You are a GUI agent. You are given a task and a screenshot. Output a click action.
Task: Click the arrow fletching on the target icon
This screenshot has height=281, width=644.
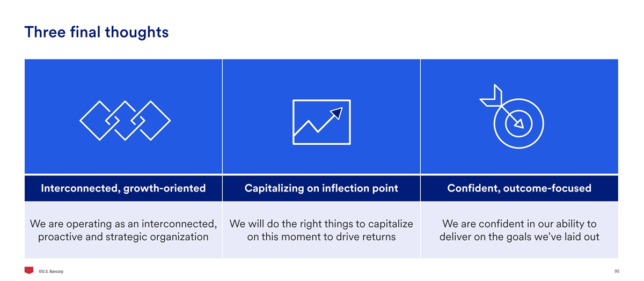click(491, 97)
